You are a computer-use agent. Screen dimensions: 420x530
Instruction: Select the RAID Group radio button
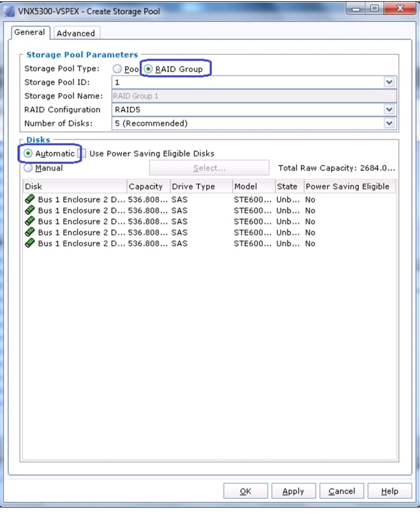click(x=148, y=69)
